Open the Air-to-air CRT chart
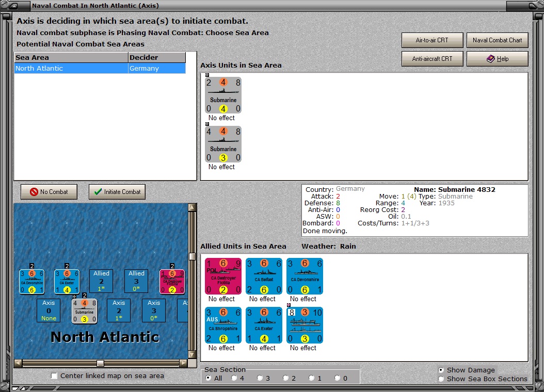544x392 pixels. (433, 40)
